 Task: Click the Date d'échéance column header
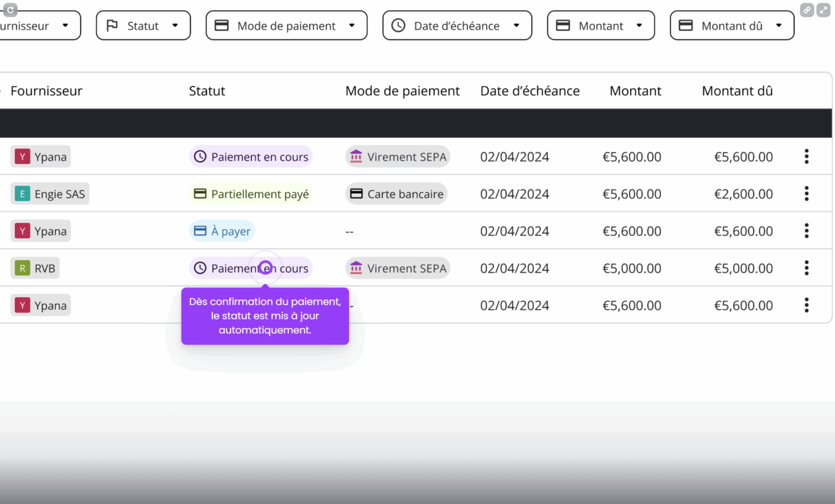(x=530, y=91)
